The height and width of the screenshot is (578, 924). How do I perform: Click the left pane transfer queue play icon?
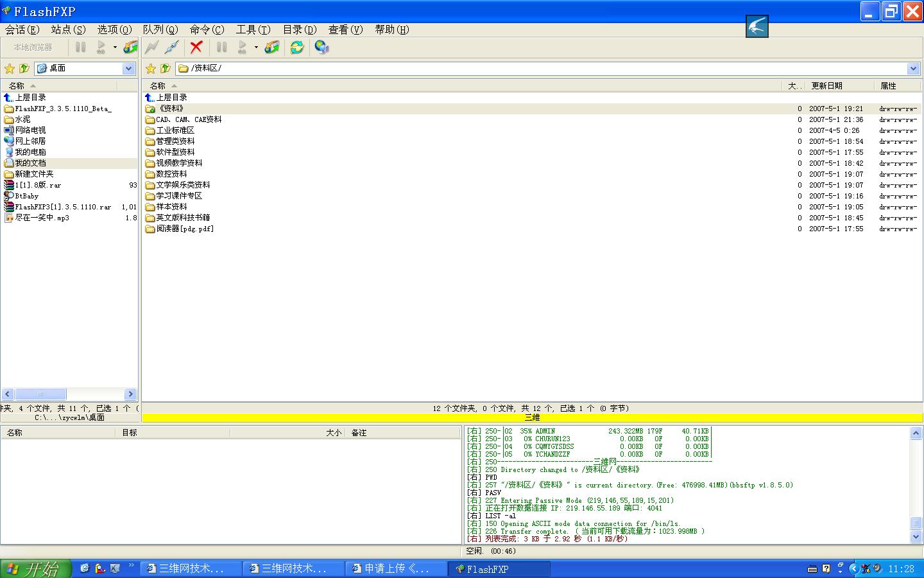click(101, 47)
